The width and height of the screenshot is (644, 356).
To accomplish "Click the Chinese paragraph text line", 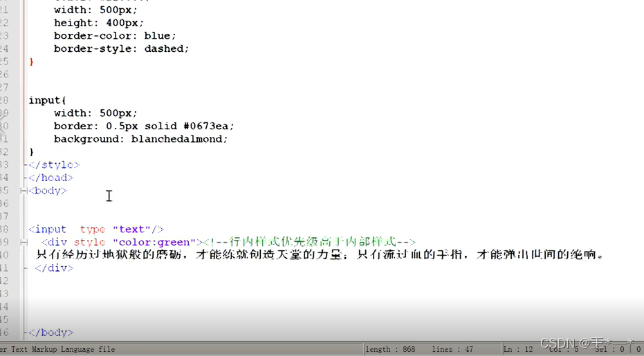I will pos(320,254).
